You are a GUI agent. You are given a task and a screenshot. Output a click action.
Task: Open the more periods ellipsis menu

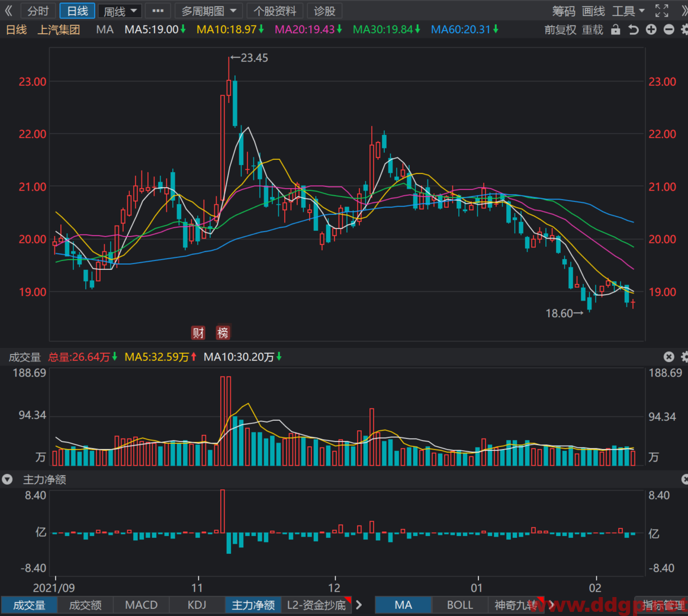pyautogui.click(x=158, y=11)
